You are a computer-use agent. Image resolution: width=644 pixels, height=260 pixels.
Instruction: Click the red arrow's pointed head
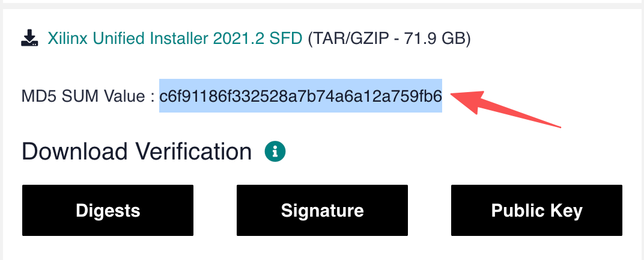[x=455, y=96]
